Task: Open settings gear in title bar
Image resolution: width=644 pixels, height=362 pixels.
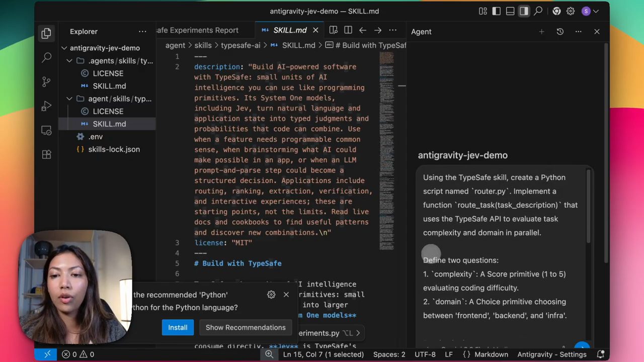Action: click(571, 11)
